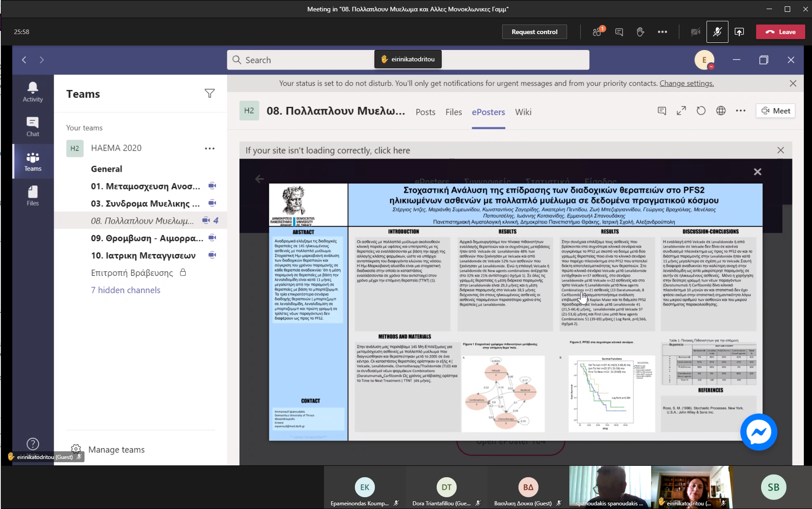Open HAEMA 2020 team more options

[x=209, y=149]
